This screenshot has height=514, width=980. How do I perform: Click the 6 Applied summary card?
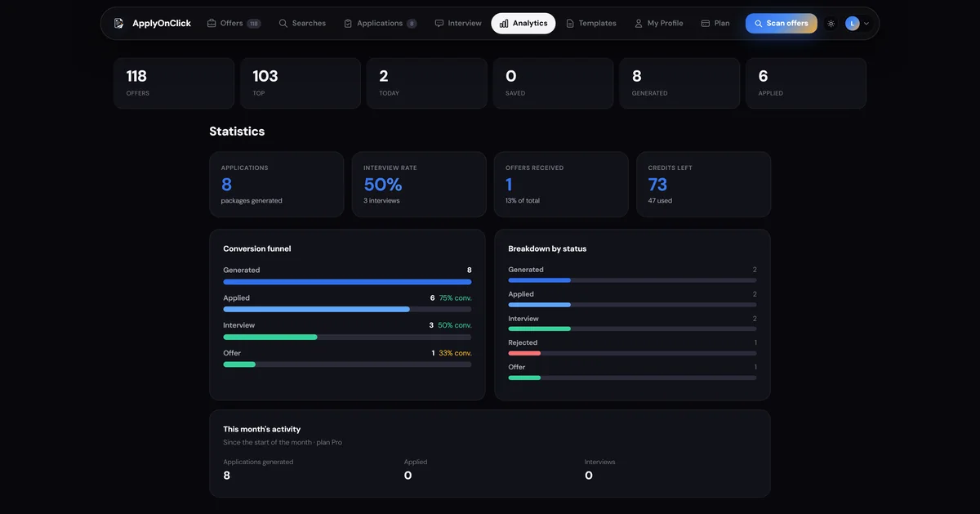coord(806,83)
